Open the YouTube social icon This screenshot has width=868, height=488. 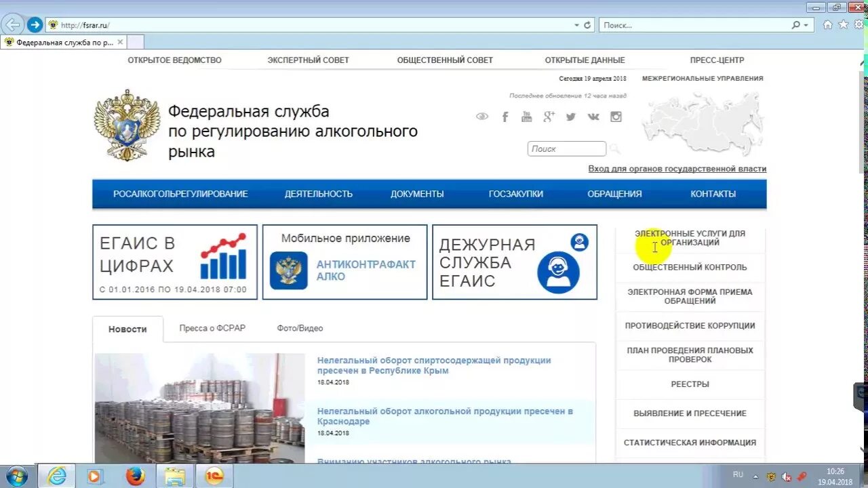(x=526, y=117)
